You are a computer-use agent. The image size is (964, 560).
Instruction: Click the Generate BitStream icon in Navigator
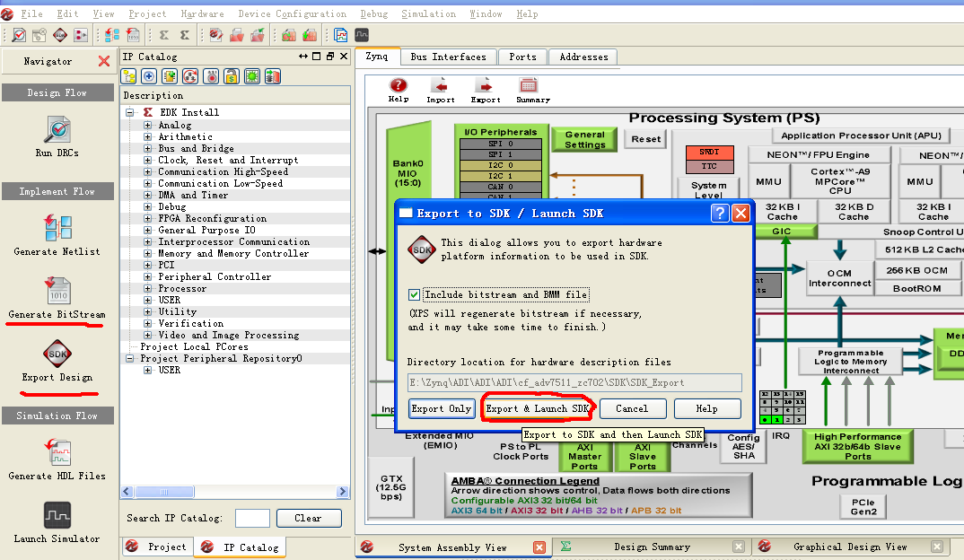(57, 291)
